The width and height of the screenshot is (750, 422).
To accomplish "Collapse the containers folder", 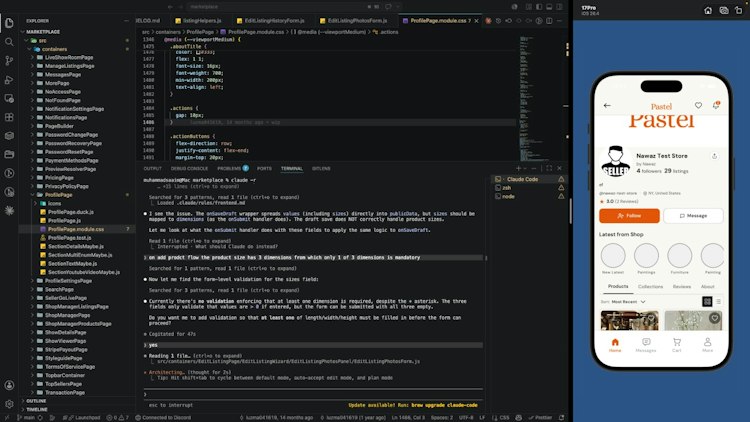I will click(x=54, y=49).
